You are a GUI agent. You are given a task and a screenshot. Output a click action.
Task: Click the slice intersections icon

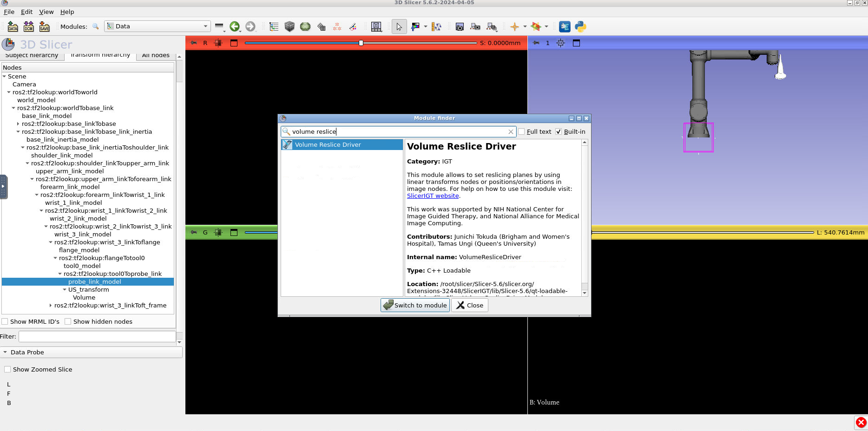(536, 26)
